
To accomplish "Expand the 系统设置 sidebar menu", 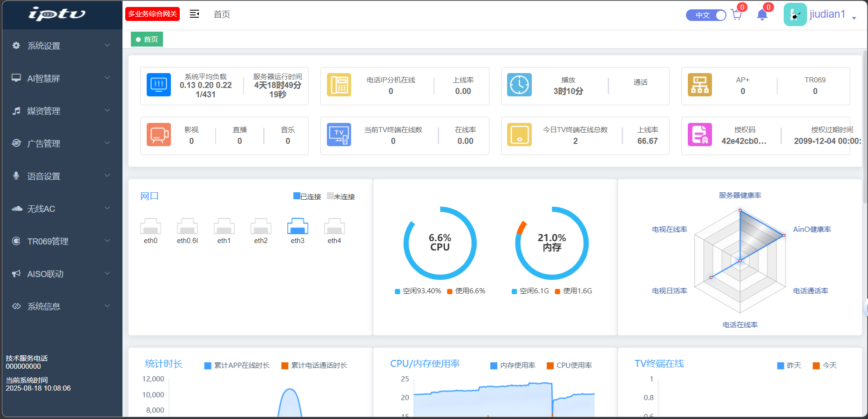I will [x=61, y=46].
